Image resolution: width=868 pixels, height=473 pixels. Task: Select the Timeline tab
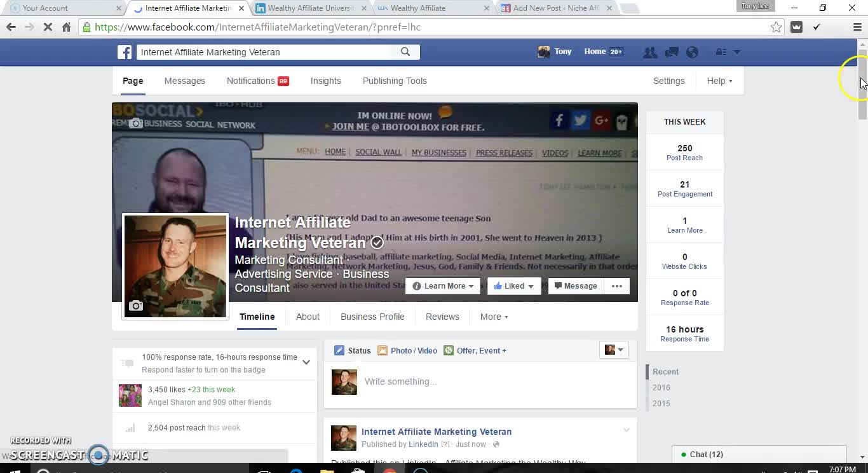click(257, 317)
